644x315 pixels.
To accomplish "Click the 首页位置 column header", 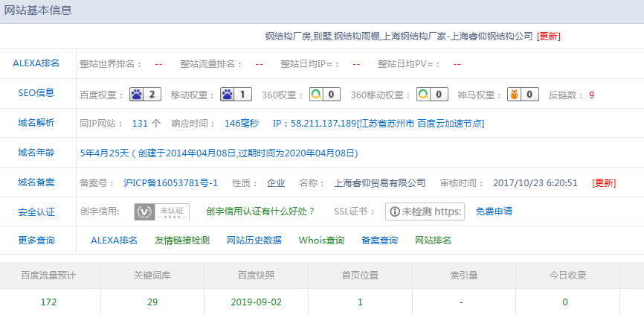I will (360, 276).
